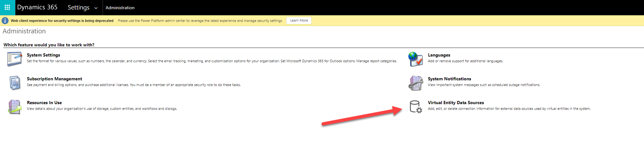The height and width of the screenshot is (147, 644).
Task: Open the System Notifications link
Action: pos(449,79)
